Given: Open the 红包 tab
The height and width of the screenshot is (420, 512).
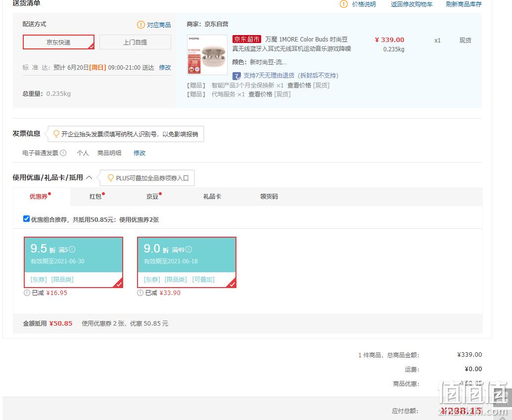Looking at the screenshot, I should tap(95, 196).
